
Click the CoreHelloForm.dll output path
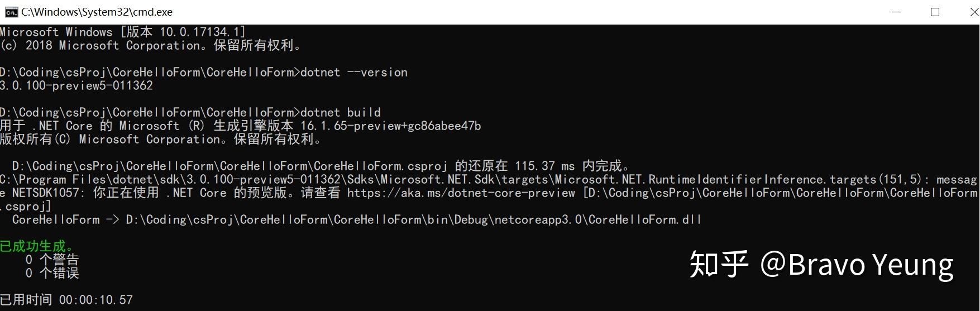[x=413, y=220]
